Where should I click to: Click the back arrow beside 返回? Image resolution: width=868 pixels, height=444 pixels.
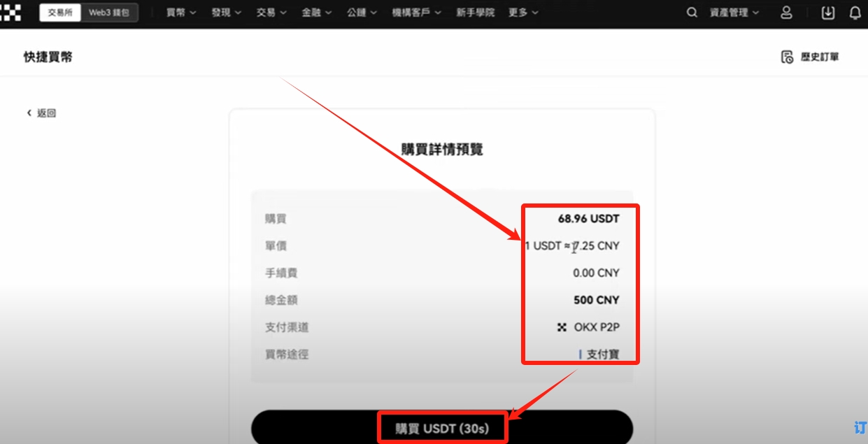(29, 113)
